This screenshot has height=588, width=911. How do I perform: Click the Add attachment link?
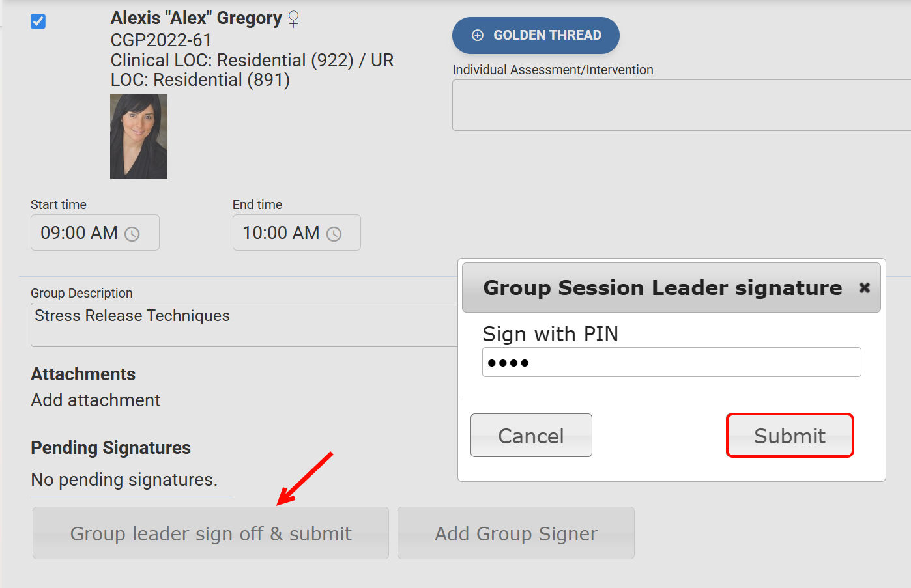click(x=96, y=400)
